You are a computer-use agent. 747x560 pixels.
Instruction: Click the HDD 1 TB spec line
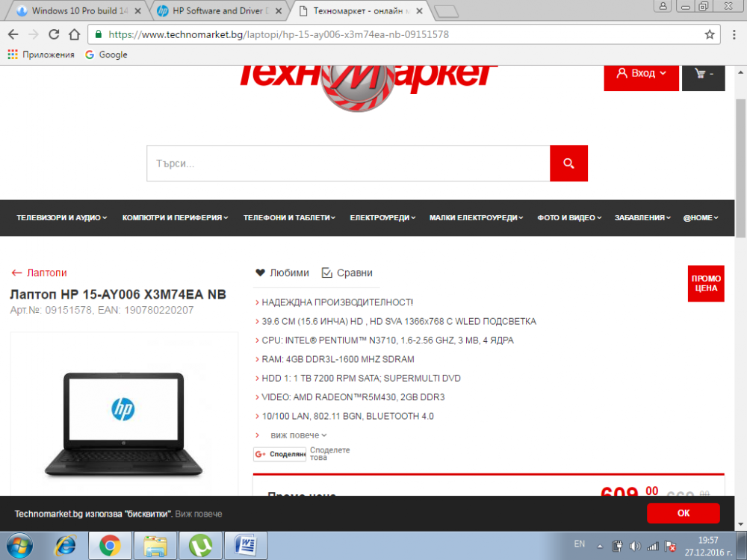pos(361,379)
